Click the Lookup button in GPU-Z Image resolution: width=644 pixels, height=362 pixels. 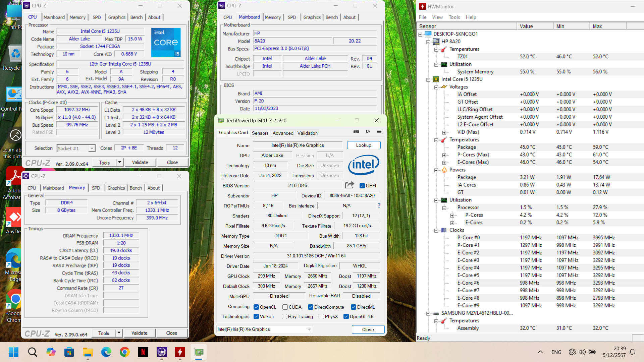point(364,145)
